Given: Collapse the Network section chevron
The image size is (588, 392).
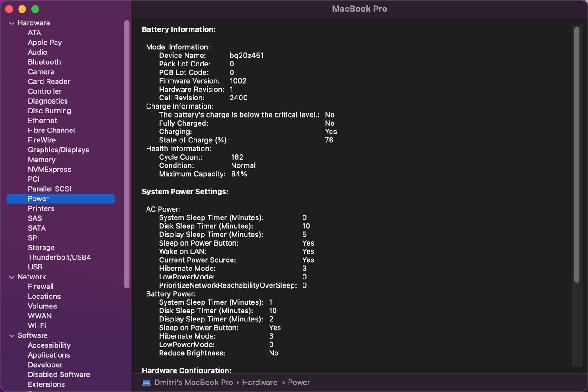Looking at the screenshot, I should click(x=12, y=277).
